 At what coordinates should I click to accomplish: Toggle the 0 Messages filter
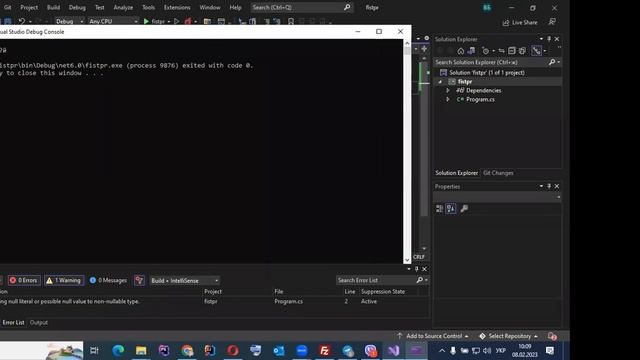pyautogui.click(x=108, y=280)
